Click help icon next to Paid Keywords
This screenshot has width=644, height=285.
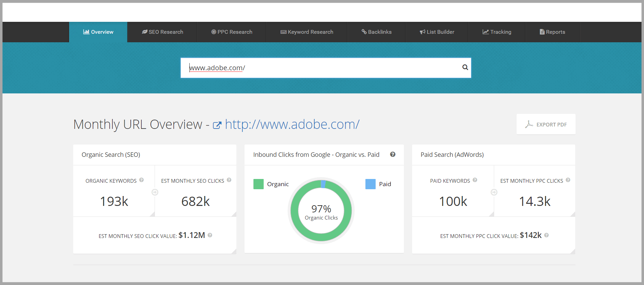coord(475,180)
